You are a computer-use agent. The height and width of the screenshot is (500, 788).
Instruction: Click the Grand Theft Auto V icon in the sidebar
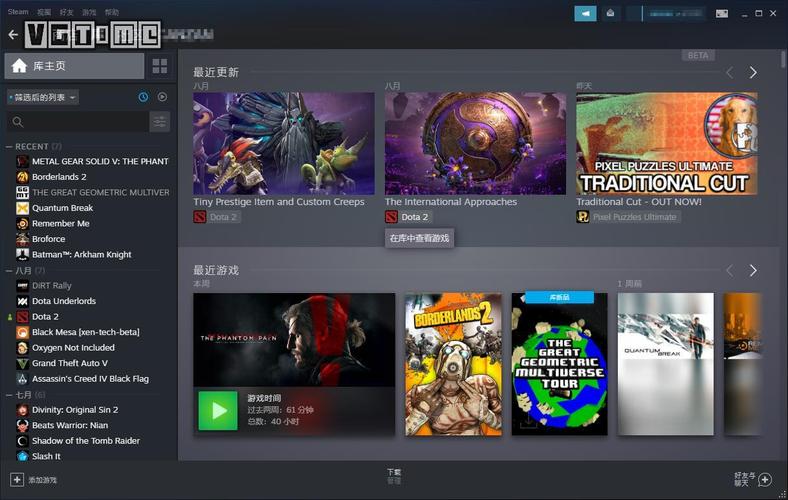coord(23,363)
